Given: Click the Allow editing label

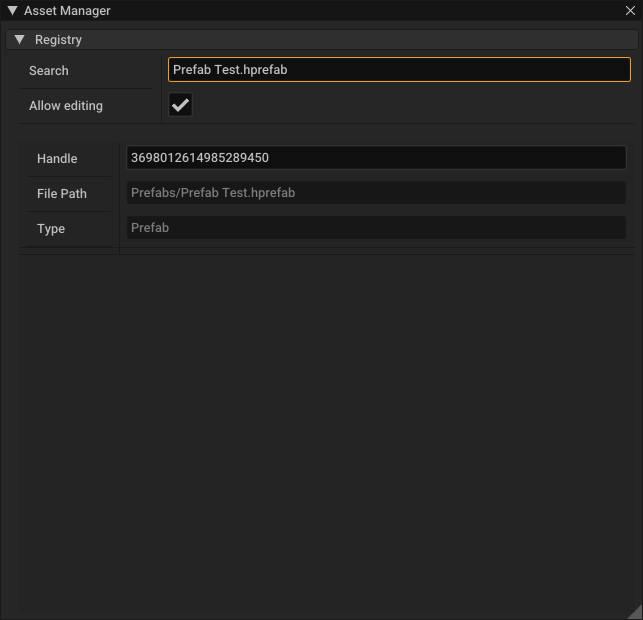Looking at the screenshot, I should tap(66, 106).
